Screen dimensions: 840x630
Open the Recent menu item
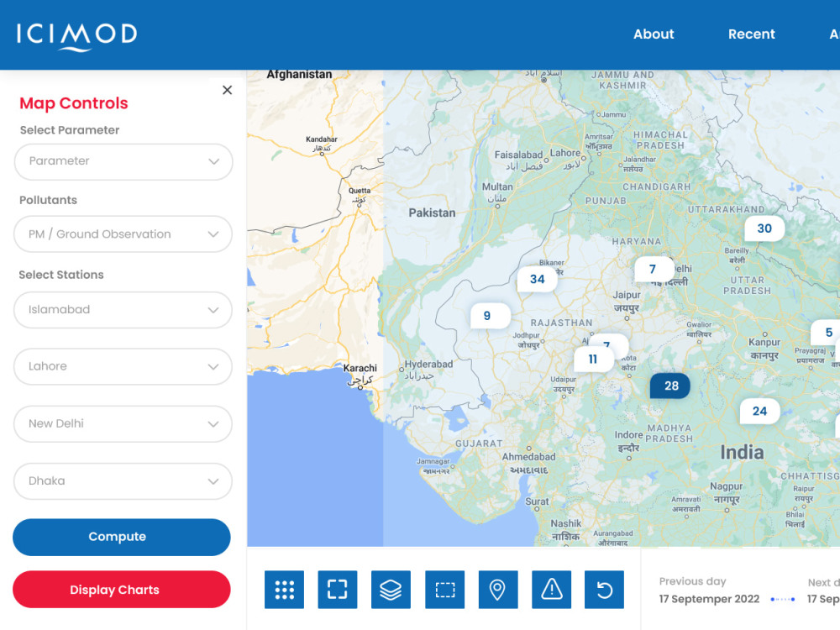[x=751, y=34]
